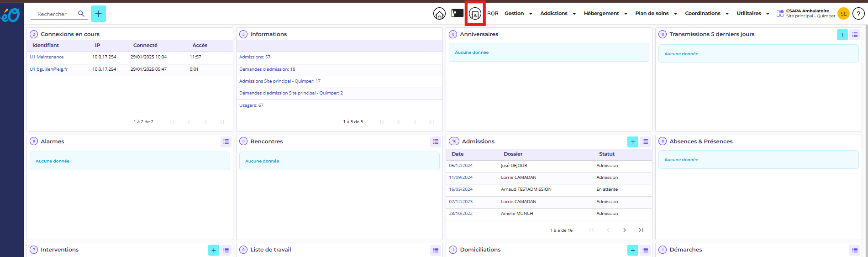Jump to last page of Admissions
The image size is (868, 257).
641,230
